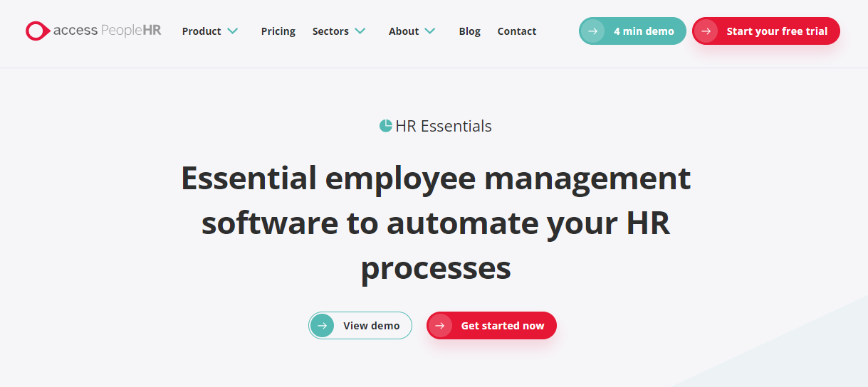This screenshot has width=868, height=387.
Task: Open the Sectors menu
Action: [x=330, y=31]
